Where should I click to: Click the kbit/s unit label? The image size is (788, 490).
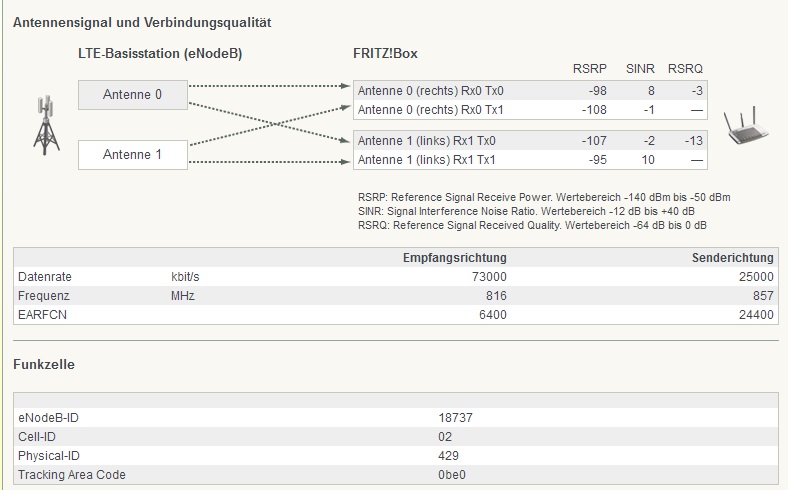185,277
